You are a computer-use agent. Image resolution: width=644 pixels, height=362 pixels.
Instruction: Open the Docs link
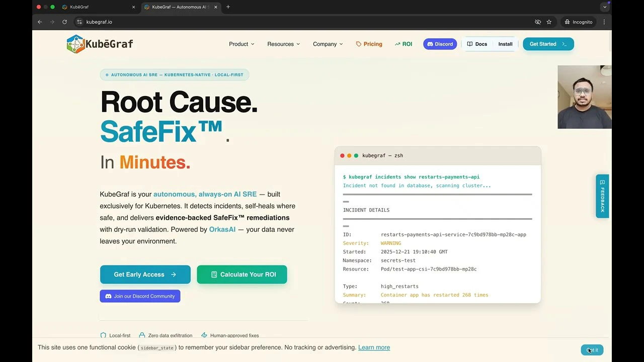pos(477,44)
